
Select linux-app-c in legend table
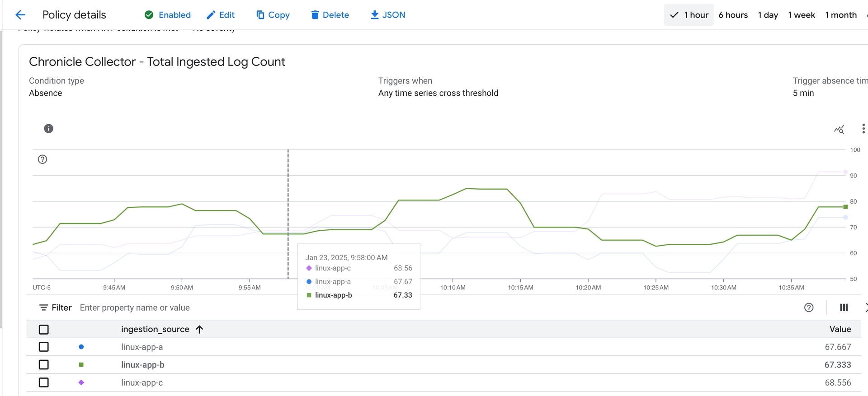[142, 382]
